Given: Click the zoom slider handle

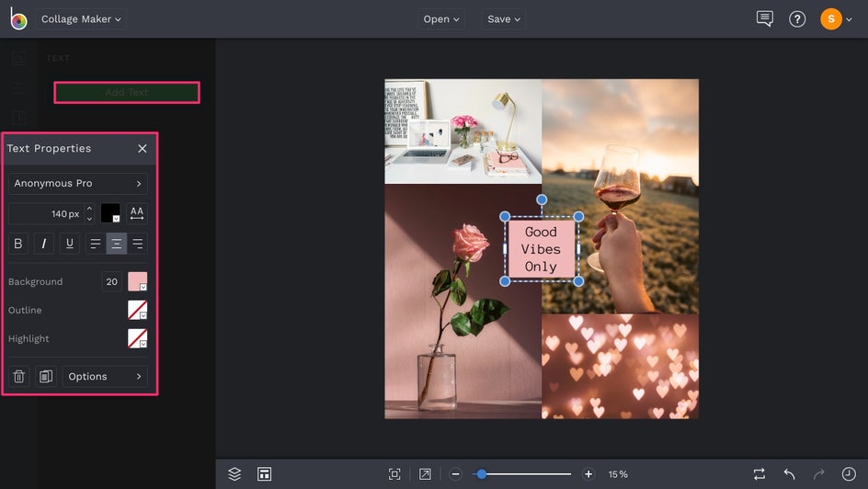Looking at the screenshot, I should tap(482, 474).
